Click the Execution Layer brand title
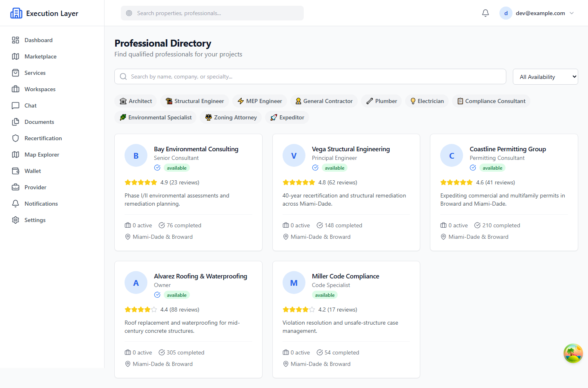 52,13
